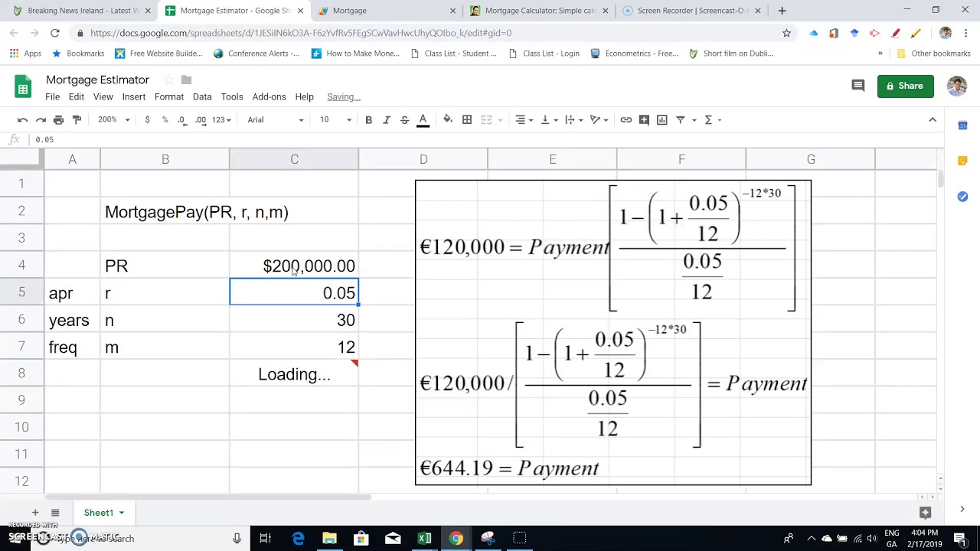The width and height of the screenshot is (980, 551).
Task: Open the all sheets list
Action: 55,513
